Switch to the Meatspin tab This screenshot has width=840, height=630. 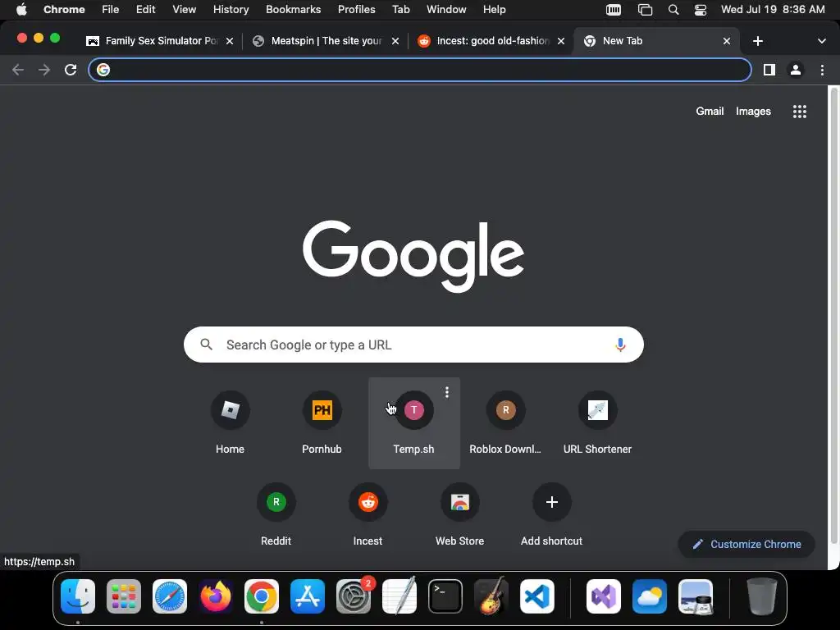[x=326, y=41]
